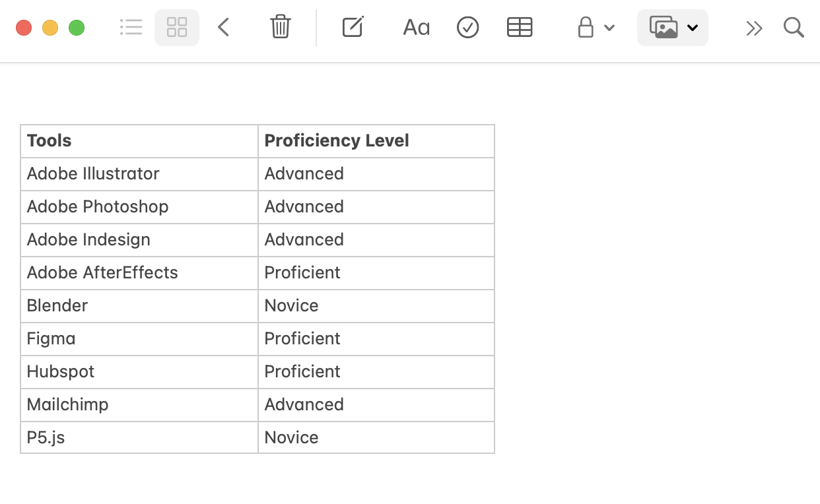Insert a table using toolbar icon
The image size is (820, 504).
tap(520, 28)
